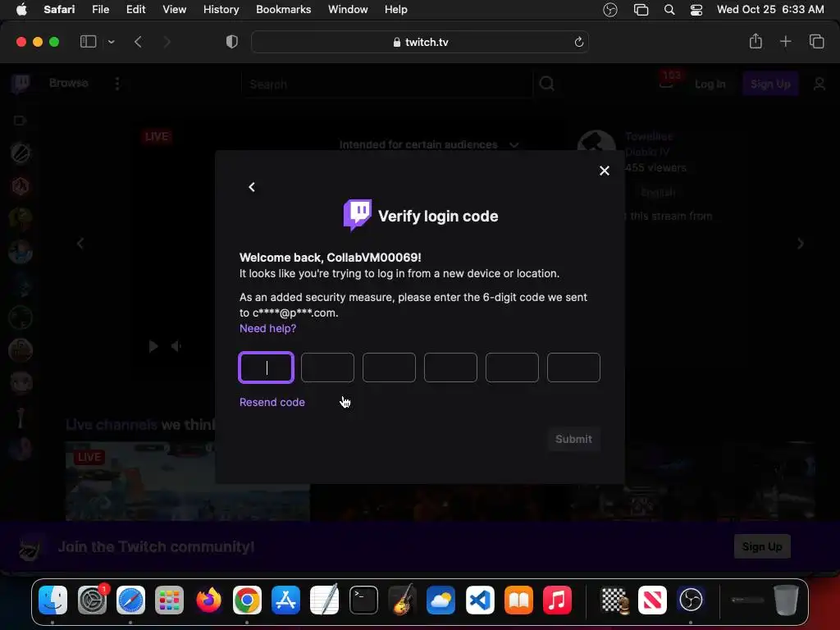Click the header Sign Up button
Screen dimensions: 840x630
pos(770,84)
